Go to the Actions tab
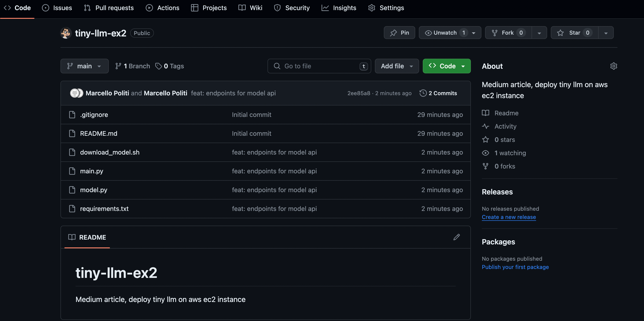Image resolution: width=644 pixels, height=321 pixels. [163, 8]
